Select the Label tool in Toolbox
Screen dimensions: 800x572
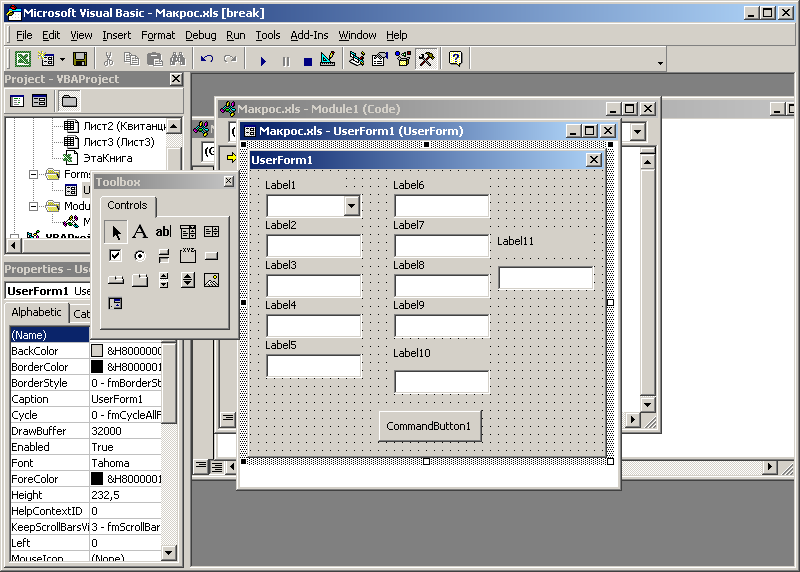click(139, 232)
